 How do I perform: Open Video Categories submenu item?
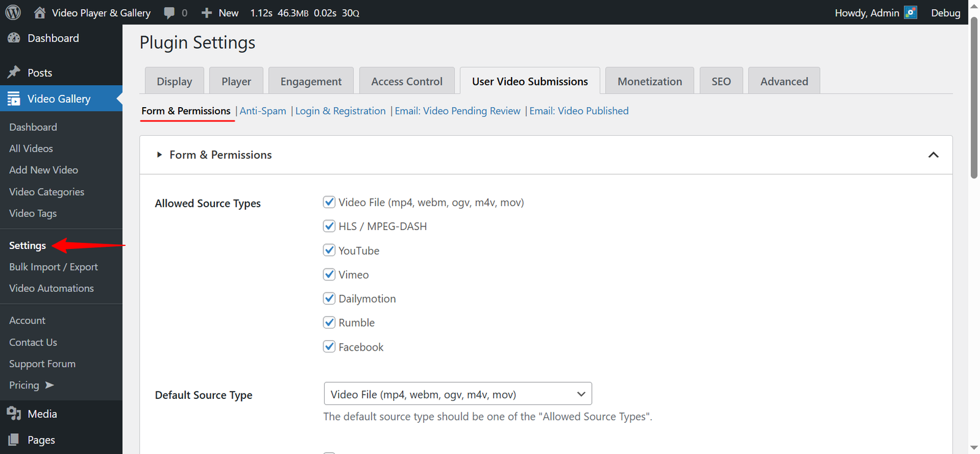point(47,192)
